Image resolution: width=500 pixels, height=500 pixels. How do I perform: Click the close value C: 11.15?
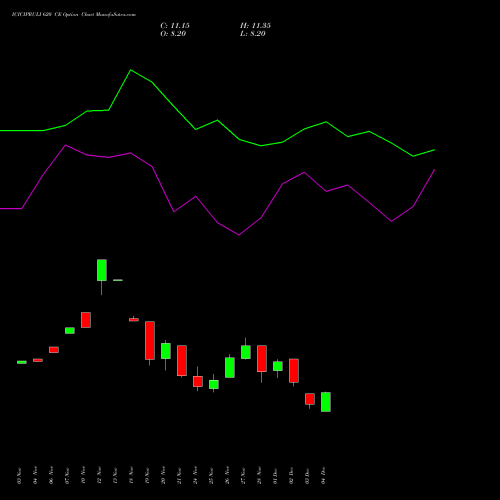point(175,26)
